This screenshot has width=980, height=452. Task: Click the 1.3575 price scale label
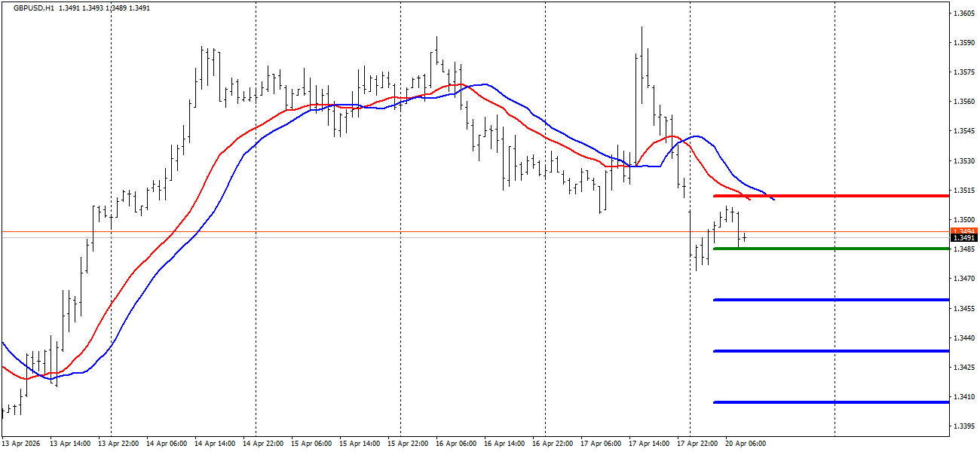click(x=964, y=72)
